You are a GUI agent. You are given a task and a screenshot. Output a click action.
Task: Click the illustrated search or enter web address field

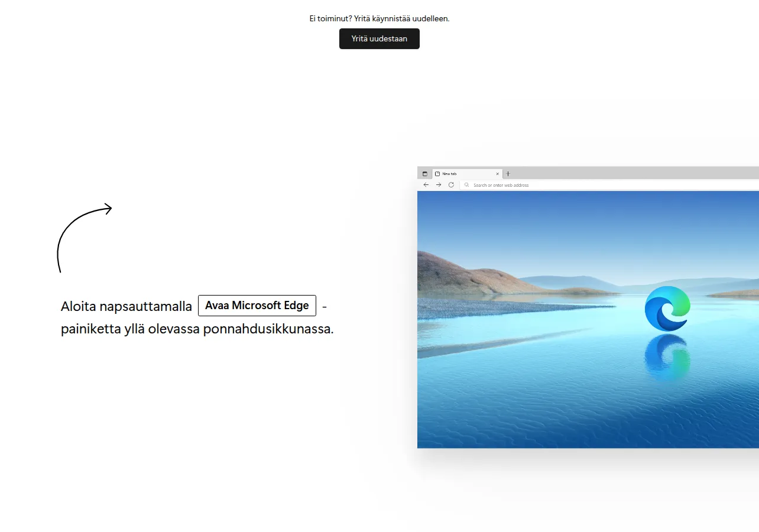pos(609,185)
